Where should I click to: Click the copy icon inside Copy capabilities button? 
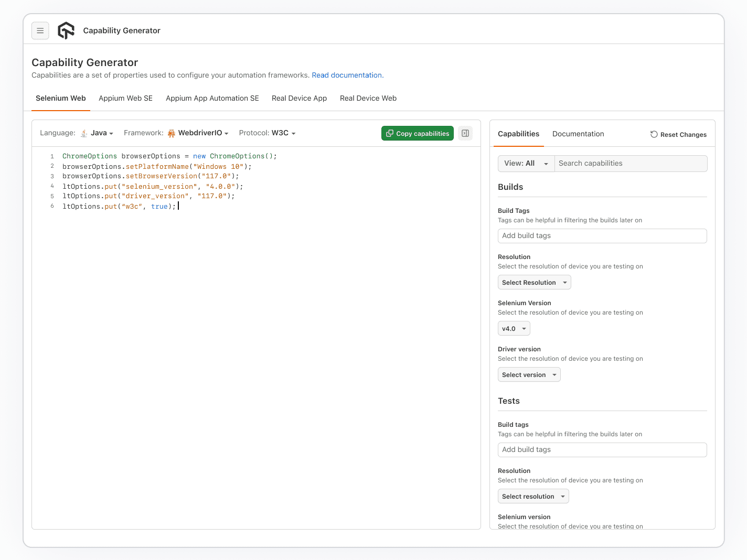[390, 133]
